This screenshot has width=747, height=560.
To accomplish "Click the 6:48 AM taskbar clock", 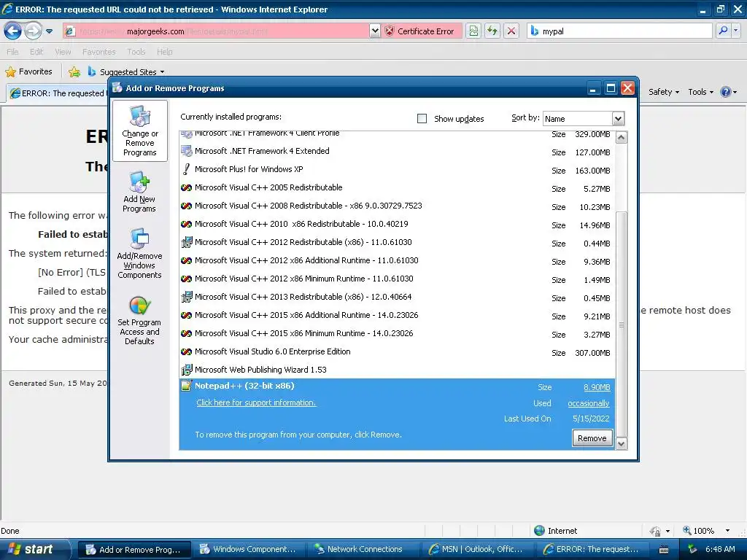I will coord(720,549).
